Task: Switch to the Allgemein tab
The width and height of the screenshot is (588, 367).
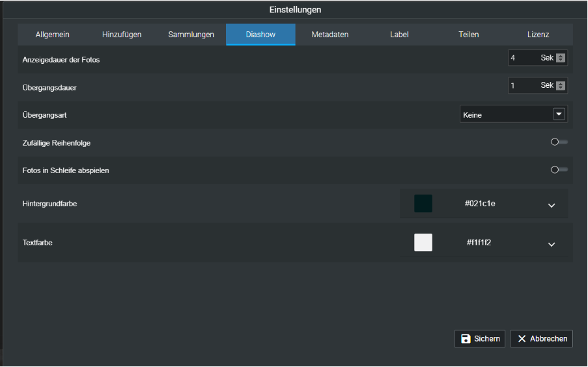Action: pyautogui.click(x=53, y=34)
